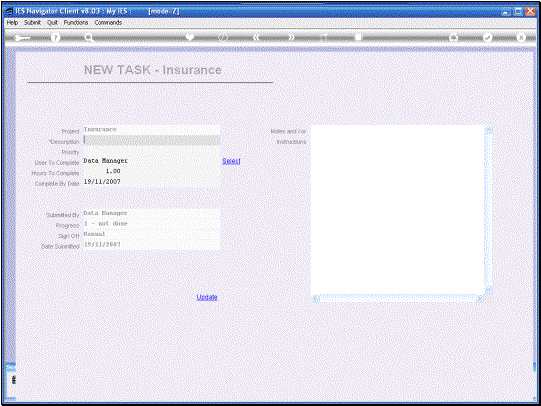Click the Update link
541x406 pixels.
point(207,297)
